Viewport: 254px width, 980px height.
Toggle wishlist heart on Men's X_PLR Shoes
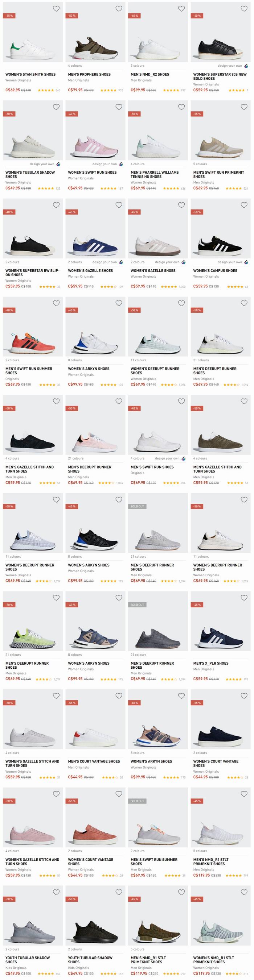coord(244,598)
